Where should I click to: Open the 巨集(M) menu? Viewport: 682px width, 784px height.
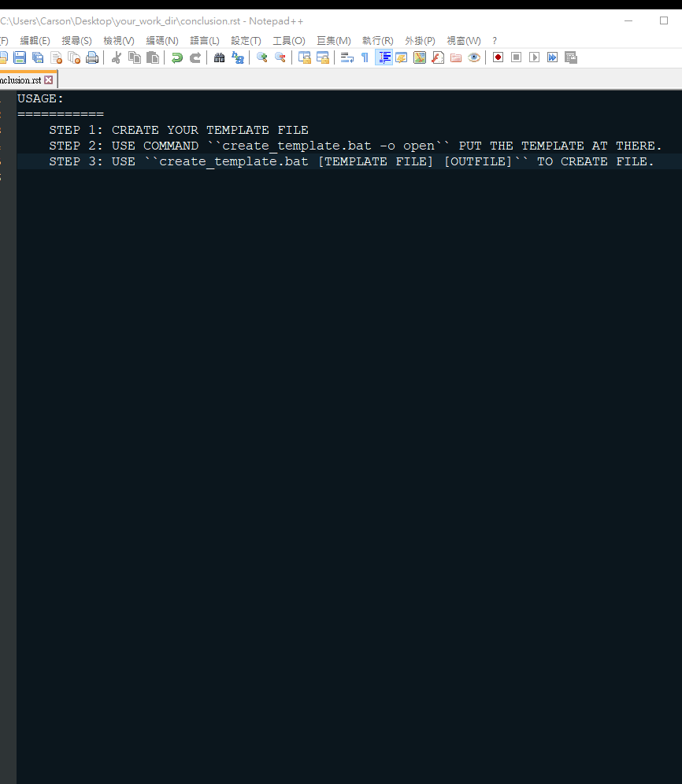pyautogui.click(x=333, y=40)
